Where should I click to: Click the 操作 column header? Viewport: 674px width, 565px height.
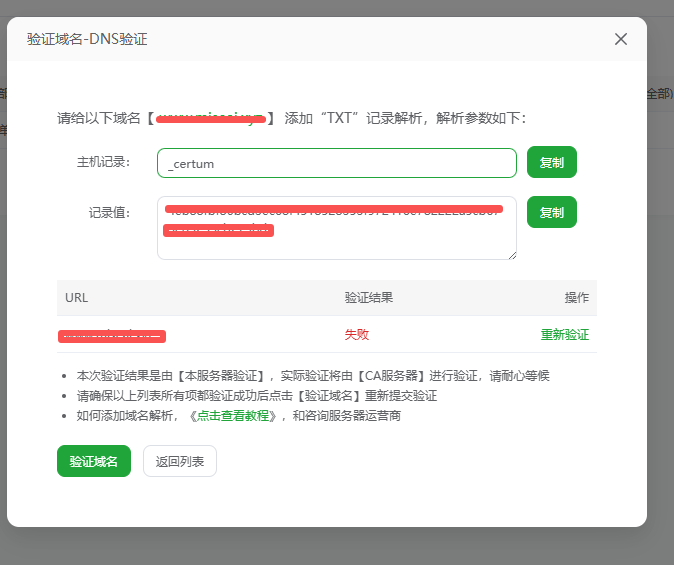(576, 298)
